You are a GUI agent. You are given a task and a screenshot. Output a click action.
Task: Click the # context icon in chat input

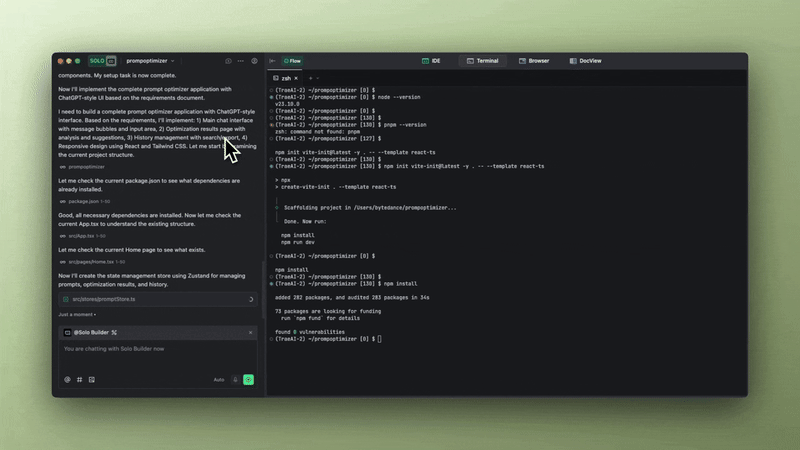tap(80, 380)
